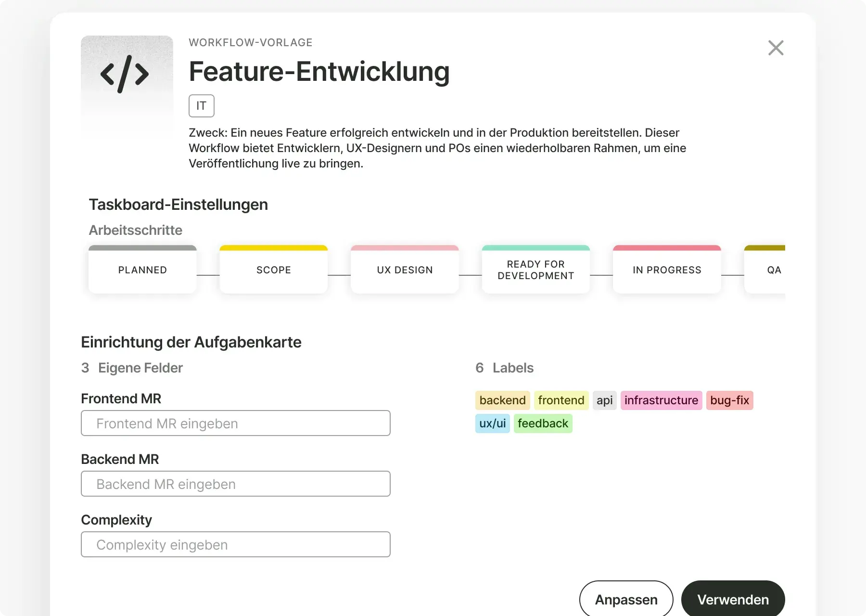866x616 pixels.
Task: Select the SCOPE workflow step card
Action: tap(273, 270)
